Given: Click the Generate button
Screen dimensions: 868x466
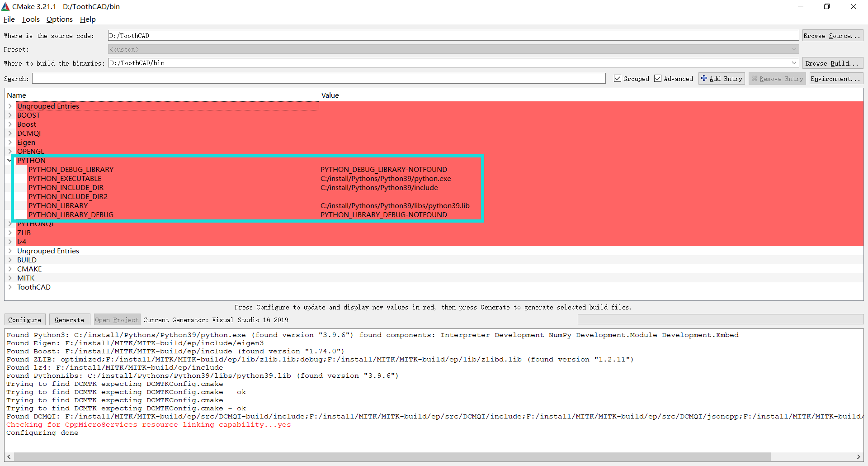Looking at the screenshot, I should point(70,320).
